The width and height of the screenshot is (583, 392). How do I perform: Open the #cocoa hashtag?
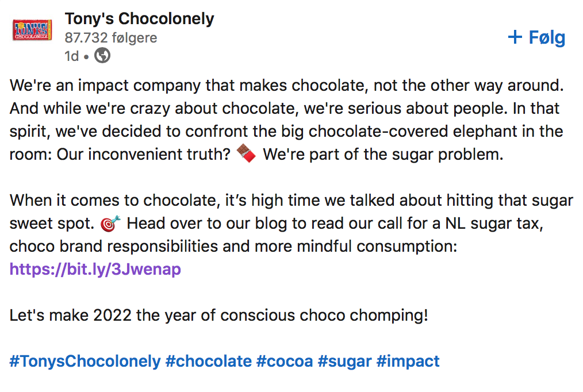pyautogui.click(x=285, y=361)
